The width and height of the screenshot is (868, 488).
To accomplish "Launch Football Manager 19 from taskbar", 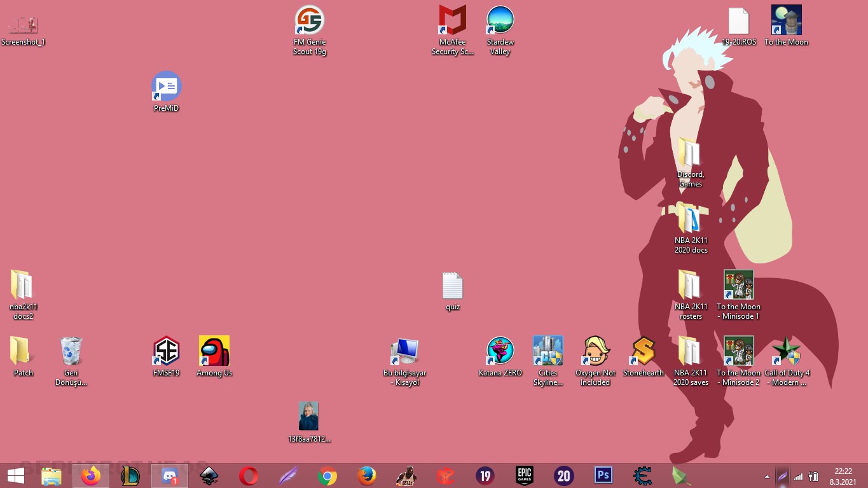I will (485, 475).
